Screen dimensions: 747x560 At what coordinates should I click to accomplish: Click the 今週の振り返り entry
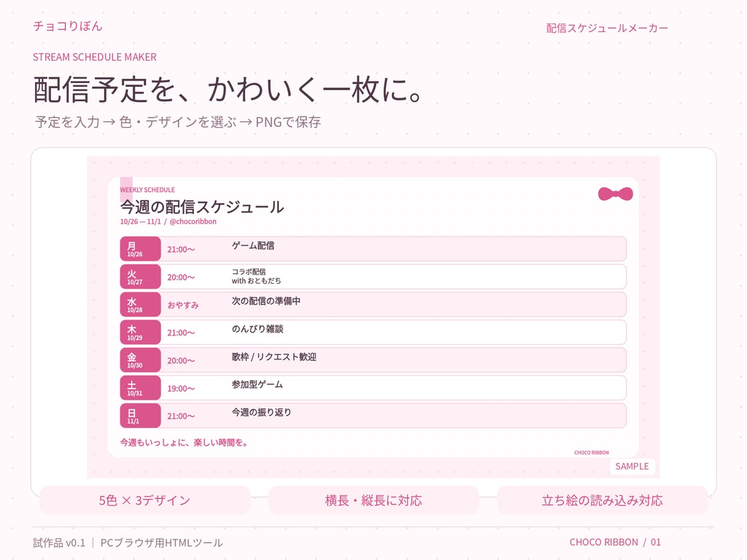(262, 413)
